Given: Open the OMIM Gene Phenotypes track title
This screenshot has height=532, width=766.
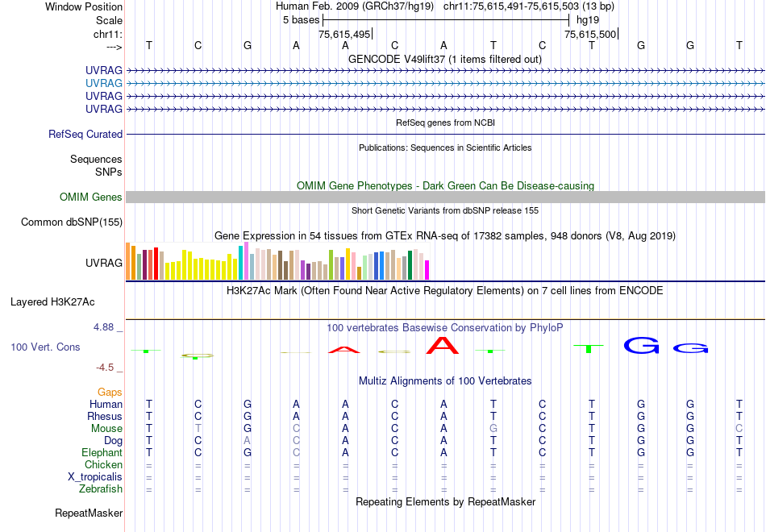Looking at the screenshot, I should tap(445, 185).
